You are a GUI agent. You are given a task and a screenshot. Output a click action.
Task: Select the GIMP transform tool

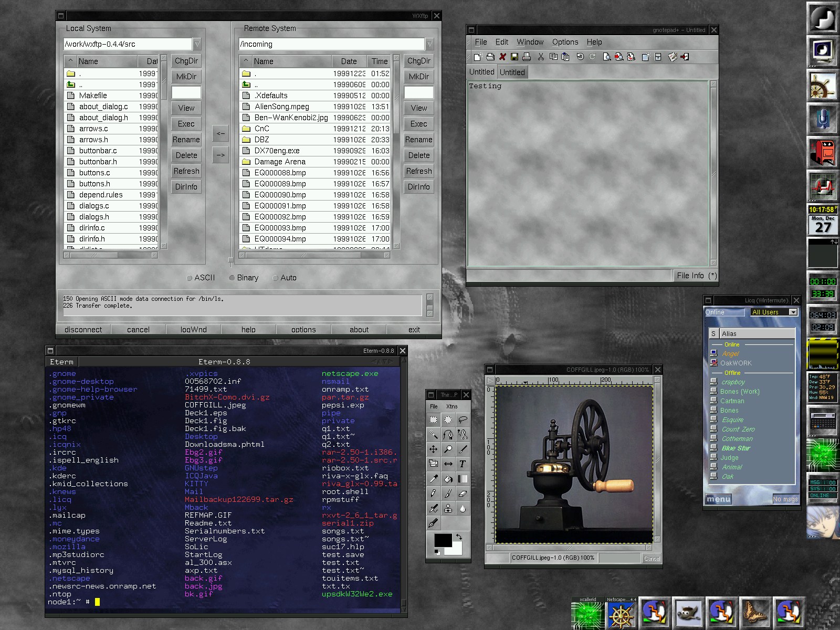433,464
